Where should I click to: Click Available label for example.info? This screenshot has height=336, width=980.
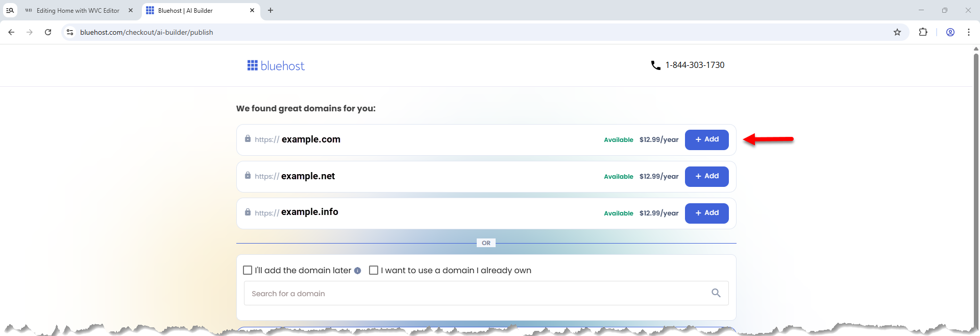[x=619, y=213]
